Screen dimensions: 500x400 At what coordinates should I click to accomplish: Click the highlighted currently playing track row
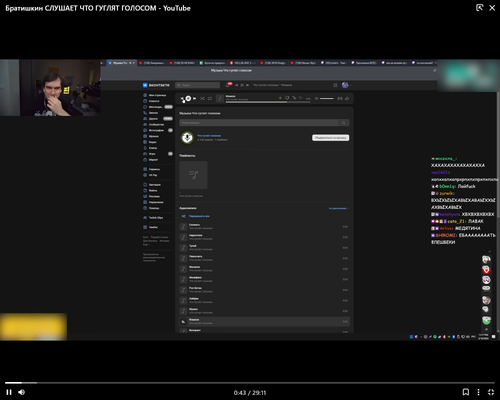pos(264,322)
